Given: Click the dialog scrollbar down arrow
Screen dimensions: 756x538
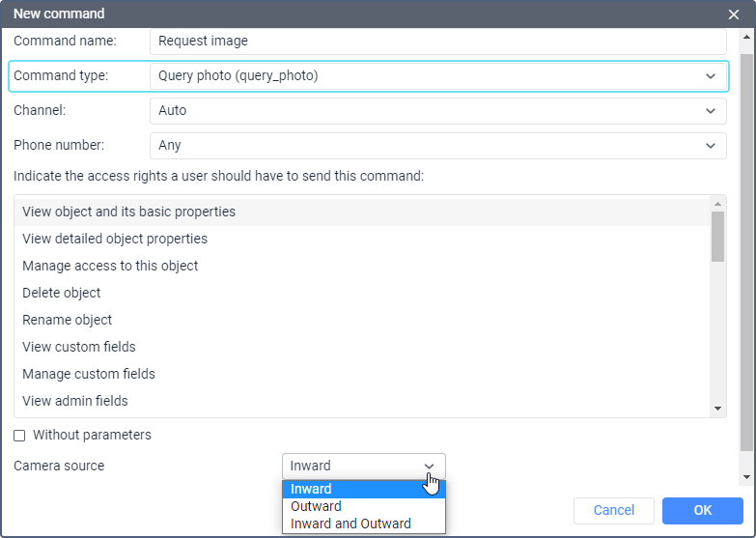Looking at the screenshot, I should tap(746, 477).
